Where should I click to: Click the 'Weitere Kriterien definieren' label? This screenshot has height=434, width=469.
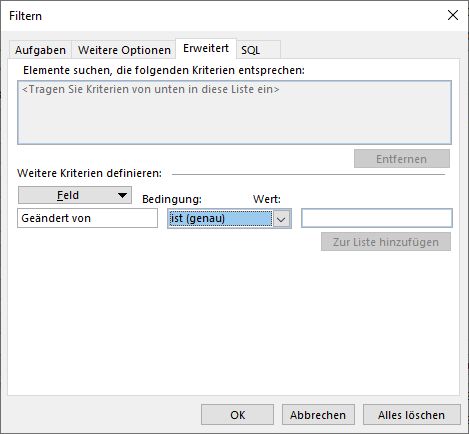pos(89,173)
